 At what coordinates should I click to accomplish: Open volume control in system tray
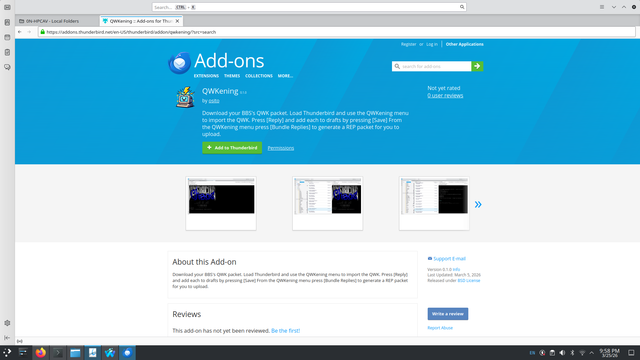point(562,353)
